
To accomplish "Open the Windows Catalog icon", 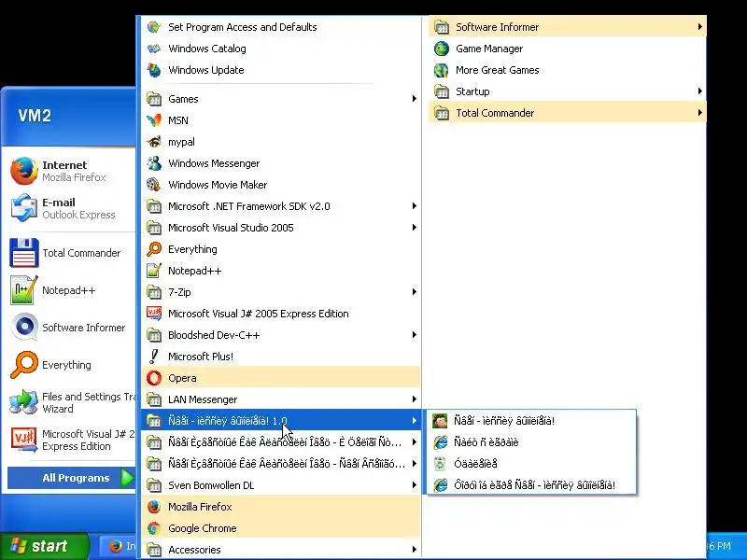I will click(x=154, y=49).
